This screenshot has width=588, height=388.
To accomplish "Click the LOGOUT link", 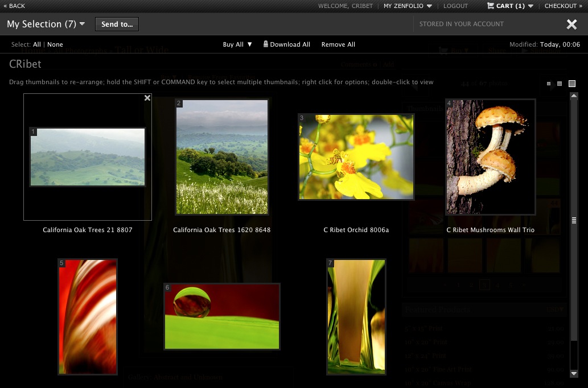I will pos(457,6).
